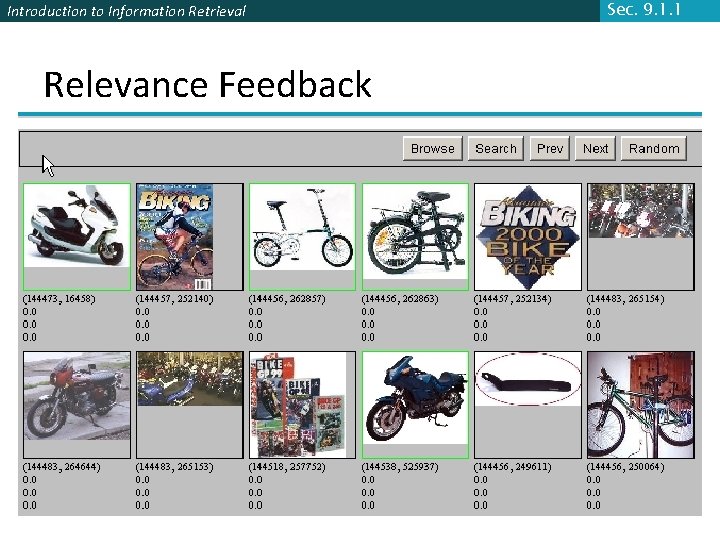Select the red motorcycle on pavement thumbnail

coord(77,405)
